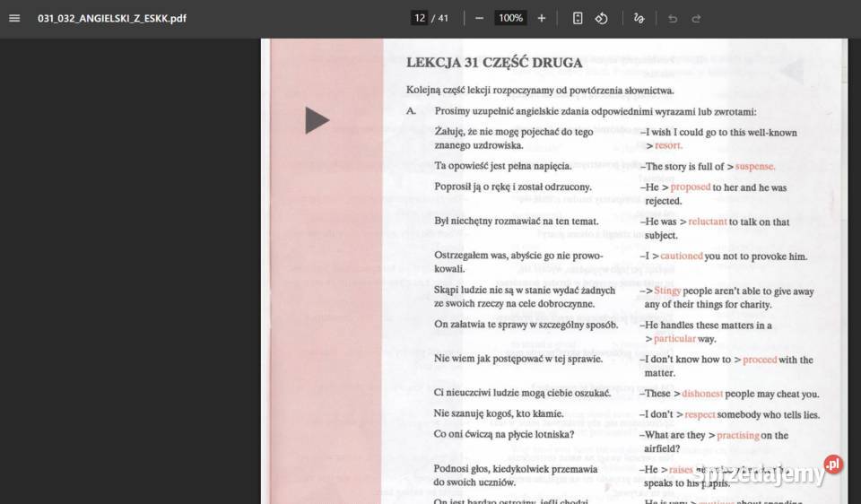Click the red word 'proposed'

(x=691, y=187)
